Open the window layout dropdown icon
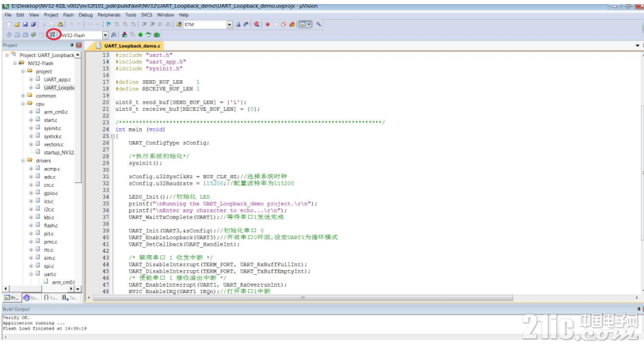 (309, 25)
